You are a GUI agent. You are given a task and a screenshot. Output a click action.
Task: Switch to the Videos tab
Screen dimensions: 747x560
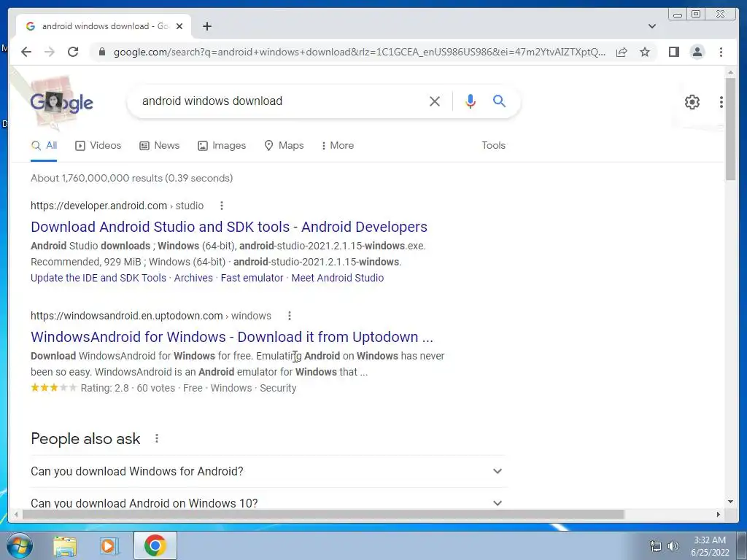pos(98,146)
